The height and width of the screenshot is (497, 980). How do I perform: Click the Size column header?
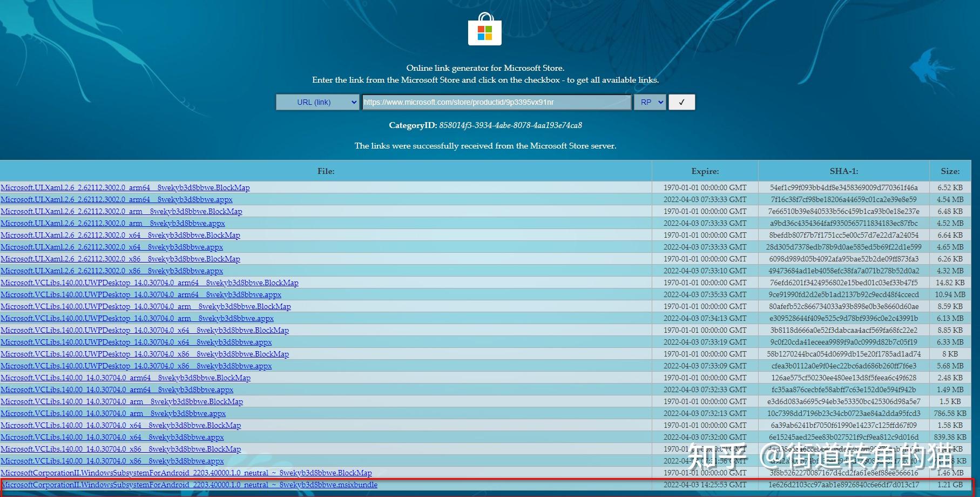coord(950,171)
